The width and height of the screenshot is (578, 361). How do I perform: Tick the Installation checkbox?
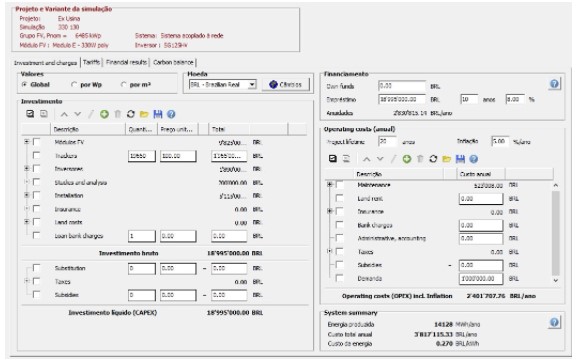(x=36, y=195)
